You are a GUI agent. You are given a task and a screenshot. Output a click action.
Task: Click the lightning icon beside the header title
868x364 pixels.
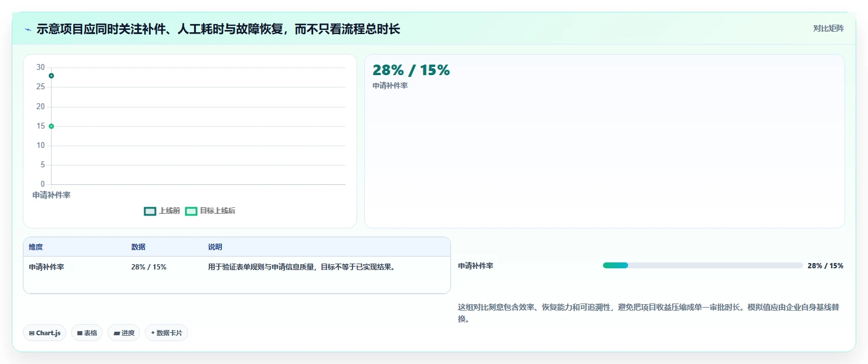(28, 29)
